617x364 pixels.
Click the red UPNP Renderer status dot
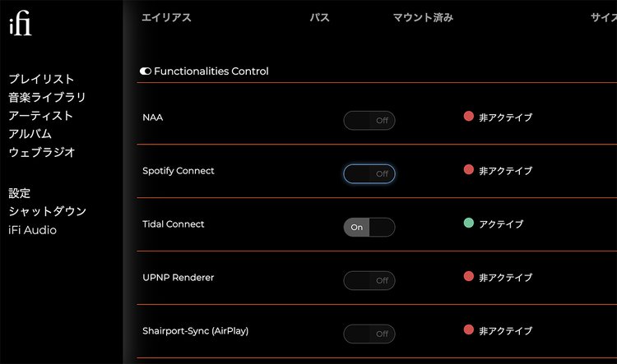click(x=469, y=277)
